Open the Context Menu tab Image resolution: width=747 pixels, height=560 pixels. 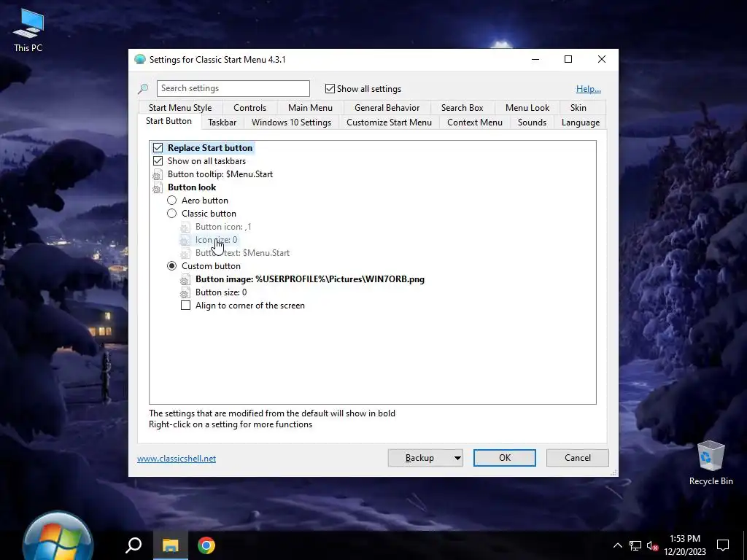pyautogui.click(x=474, y=122)
